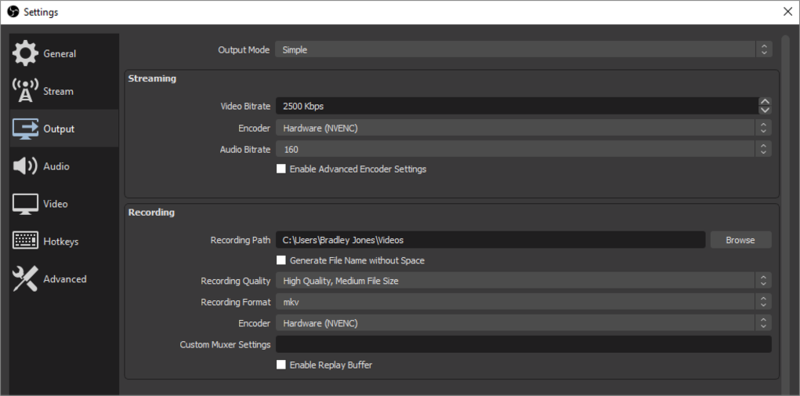Open Recording Quality dropdown
The image size is (800, 396).
tap(523, 281)
